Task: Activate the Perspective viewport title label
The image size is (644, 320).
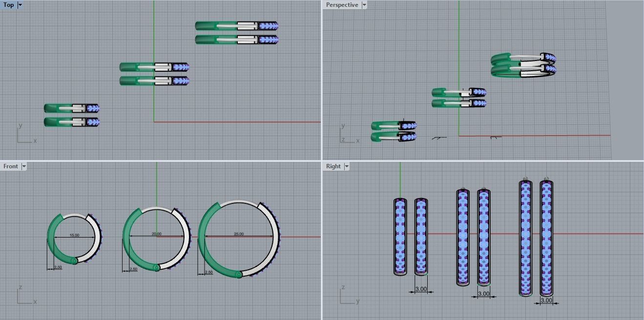Action: tap(342, 5)
